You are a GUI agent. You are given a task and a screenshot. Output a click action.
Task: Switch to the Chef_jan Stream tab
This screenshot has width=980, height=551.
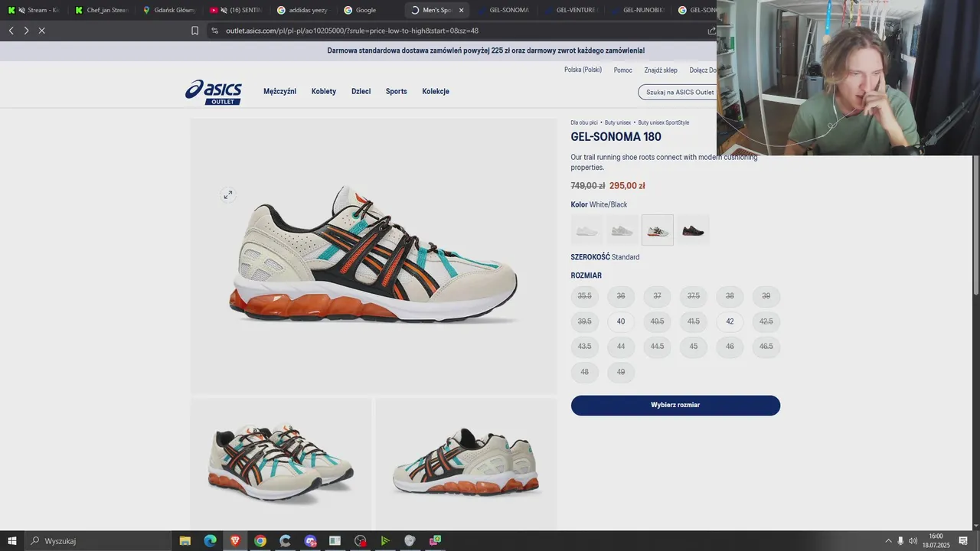tap(101, 10)
